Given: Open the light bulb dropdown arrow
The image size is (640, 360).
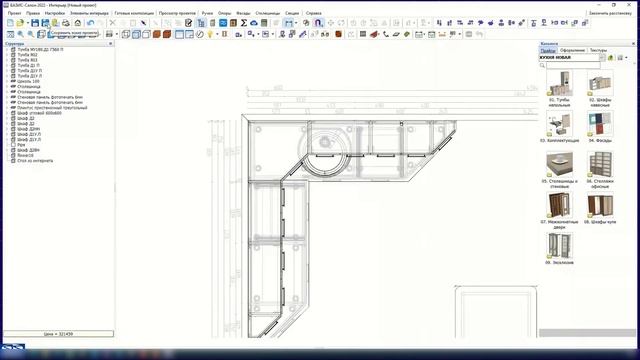Looking at the screenshot, I should coord(217,35).
